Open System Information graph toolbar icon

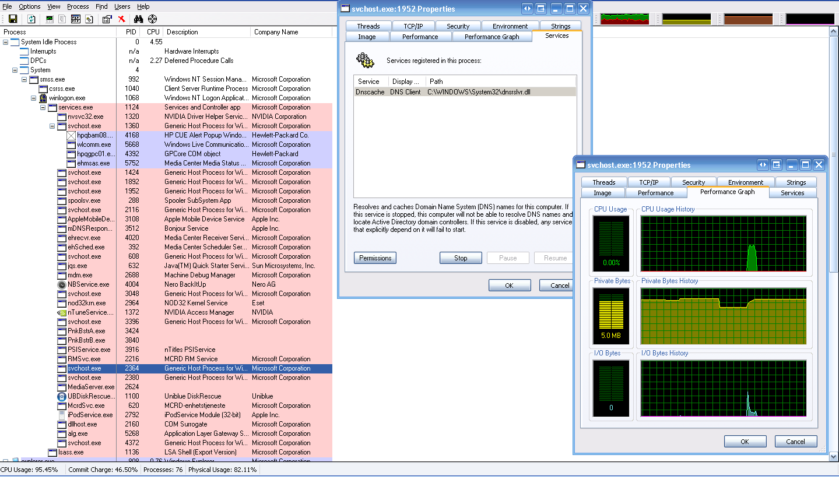point(50,19)
